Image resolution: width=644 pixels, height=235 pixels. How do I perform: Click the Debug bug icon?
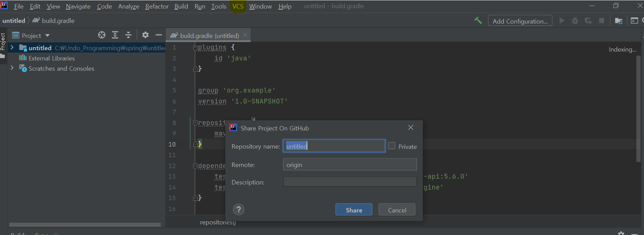pos(575,21)
